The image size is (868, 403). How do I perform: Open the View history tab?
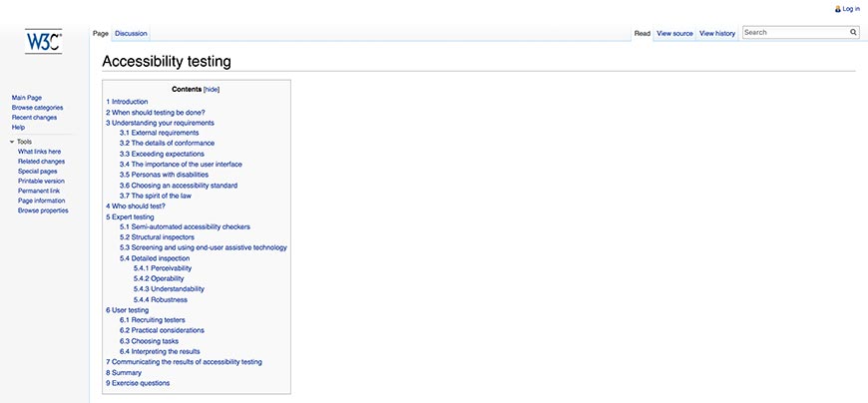click(717, 33)
